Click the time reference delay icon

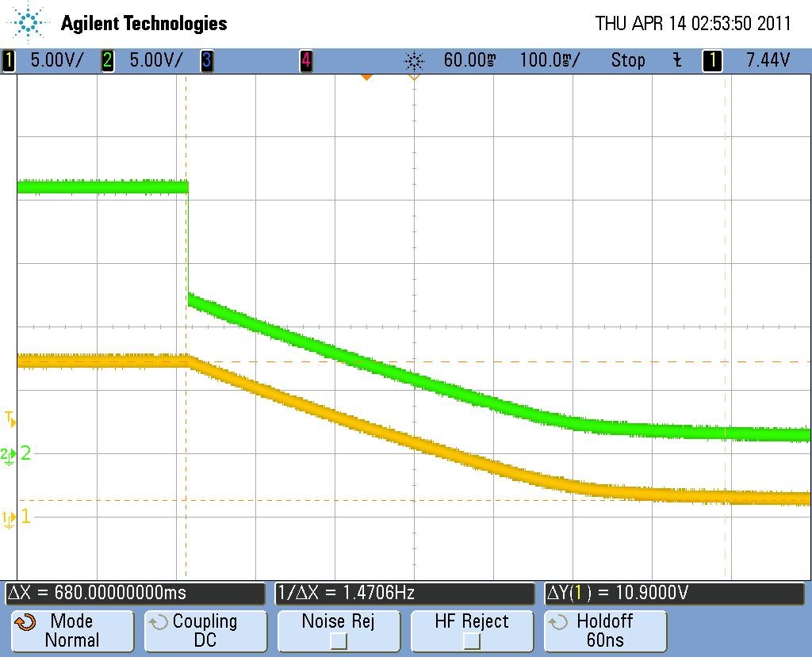414,61
